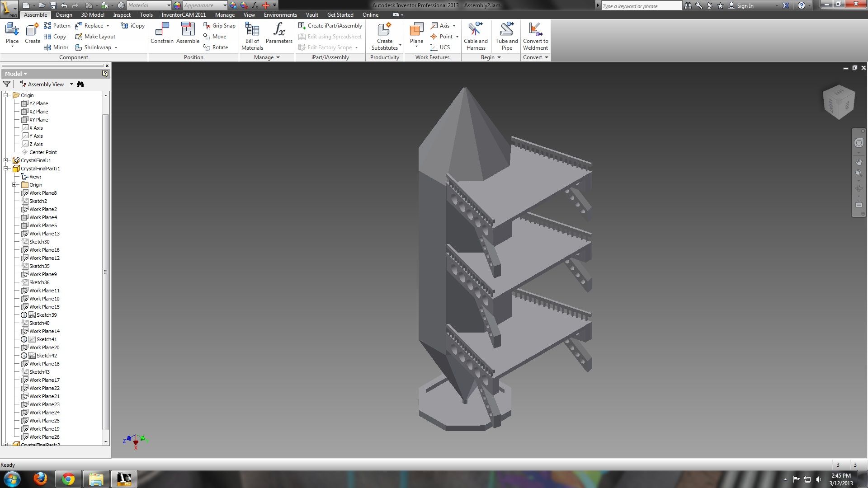Start the Tube and Pipe environment

point(506,34)
